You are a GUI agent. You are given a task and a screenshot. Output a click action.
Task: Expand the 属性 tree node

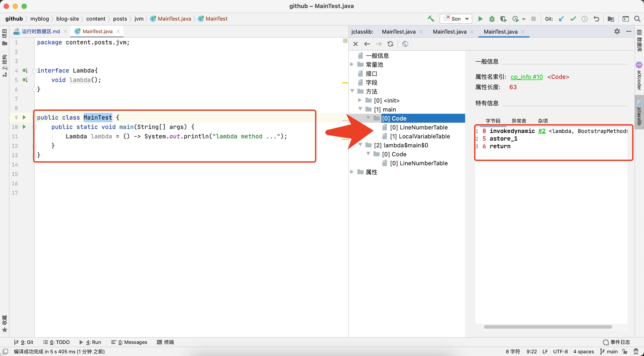(352, 172)
